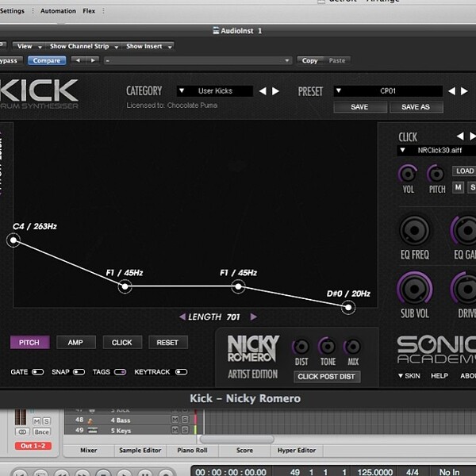This screenshot has width=476, height=476.
Task: Switch to the AMP envelope tab
Action: [x=76, y=343]
